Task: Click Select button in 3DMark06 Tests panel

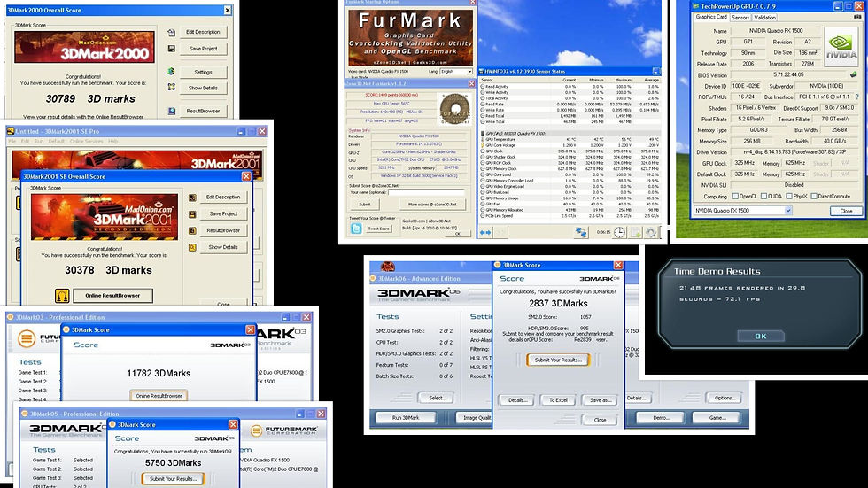Action: (x=438, y=398)
